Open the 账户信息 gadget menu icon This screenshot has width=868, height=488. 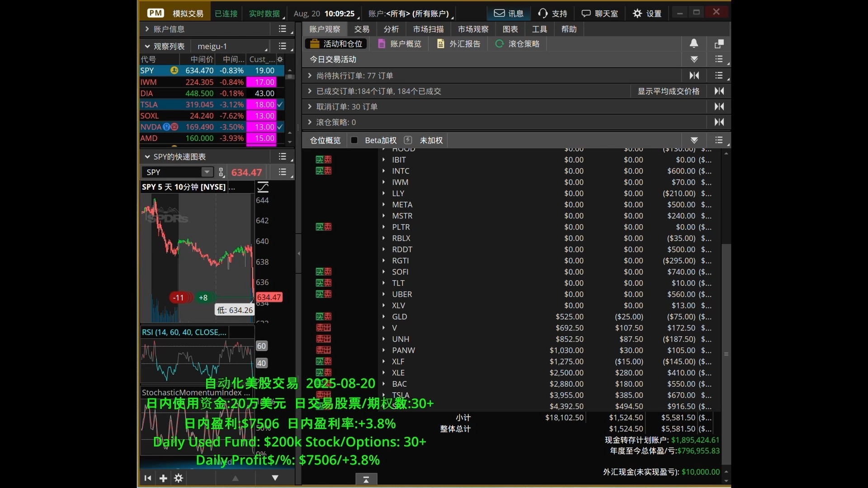283,29
